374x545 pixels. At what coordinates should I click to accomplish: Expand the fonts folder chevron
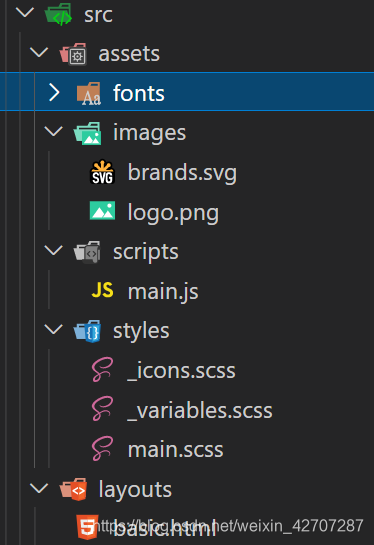point(54,92)
